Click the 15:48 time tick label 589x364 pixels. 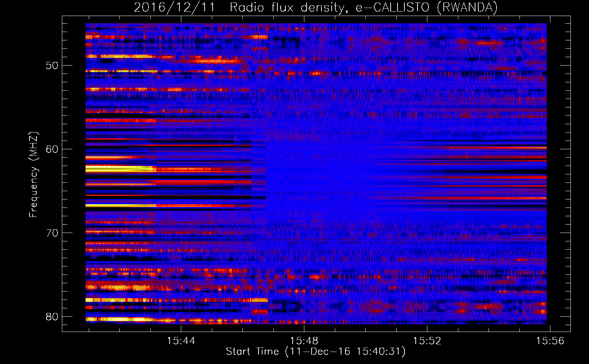(x=304, y=341)
